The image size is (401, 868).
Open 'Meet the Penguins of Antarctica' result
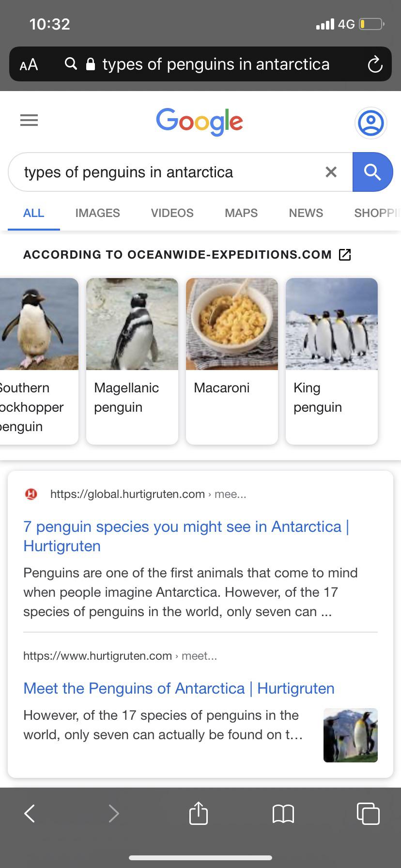(x=179, y=688)
